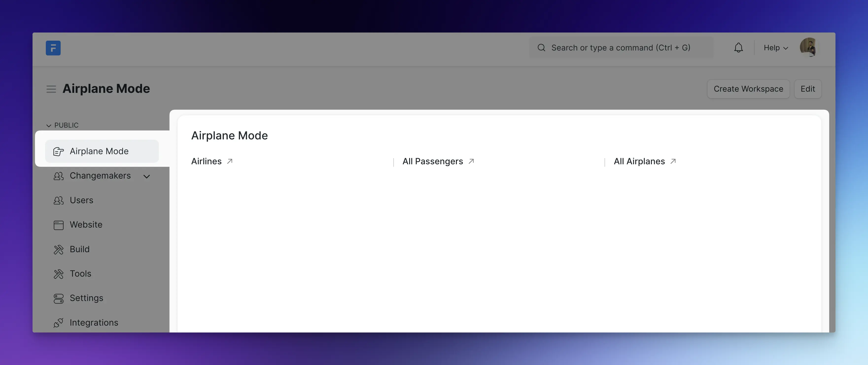The width and height of the screenshot is (868, 365).
Task: Click the arrow icon beside All Airplanes
Action: 673,161
